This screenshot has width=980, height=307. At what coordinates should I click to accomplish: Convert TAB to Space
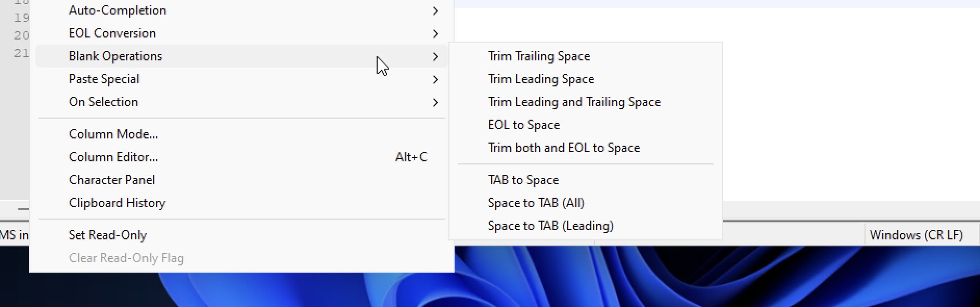tap(523, 180)
